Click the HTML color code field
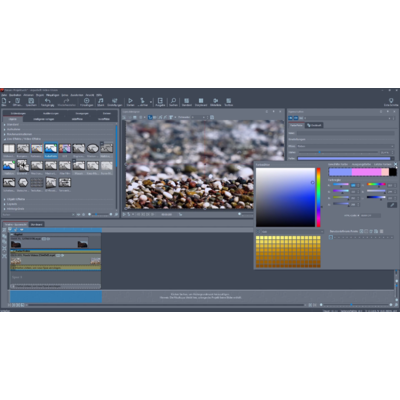 pyautogui.click(x=370, y=216)
